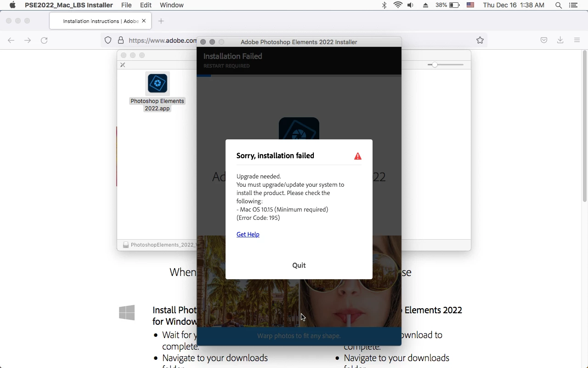Close the Installation Instructions tab
This screenshot has width=588, height=368.
144,21
